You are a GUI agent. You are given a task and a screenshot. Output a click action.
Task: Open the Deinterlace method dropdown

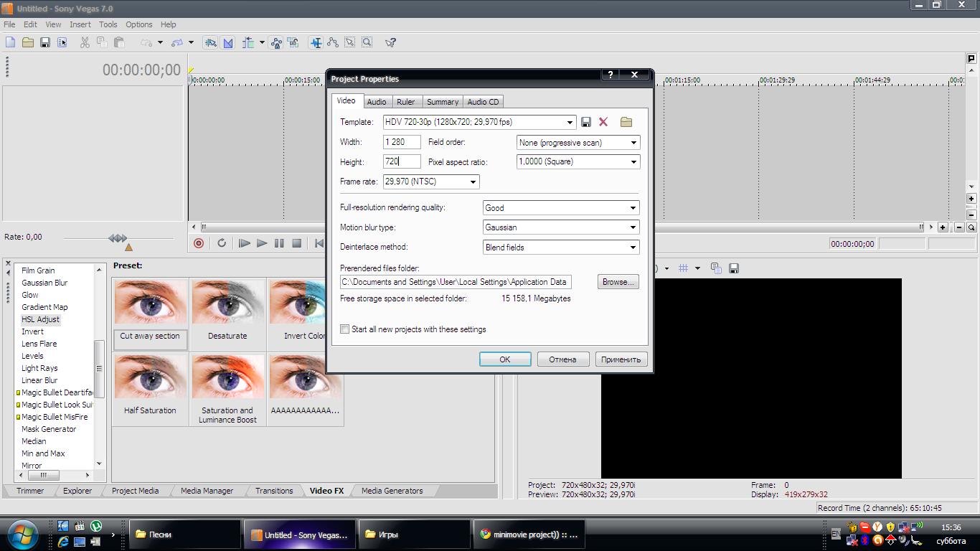(633, 248)
